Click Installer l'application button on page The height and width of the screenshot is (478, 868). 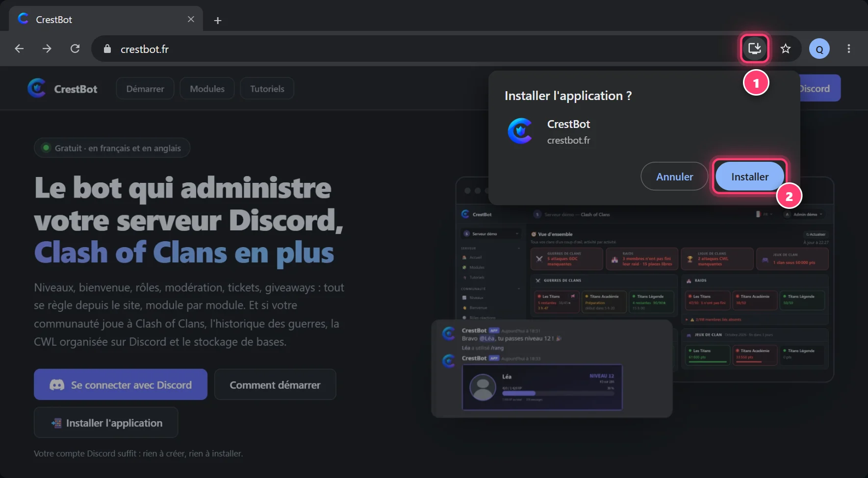[106, 423]
